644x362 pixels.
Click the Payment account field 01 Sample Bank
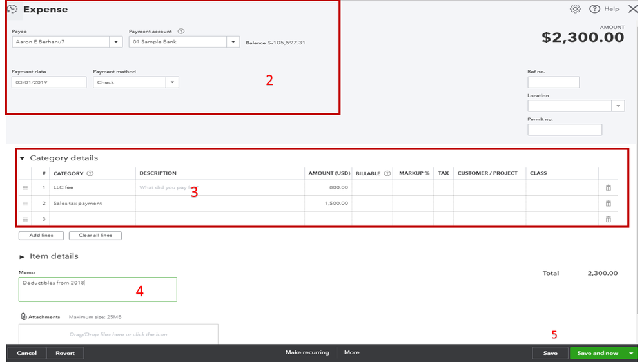[x=178, y=42]
